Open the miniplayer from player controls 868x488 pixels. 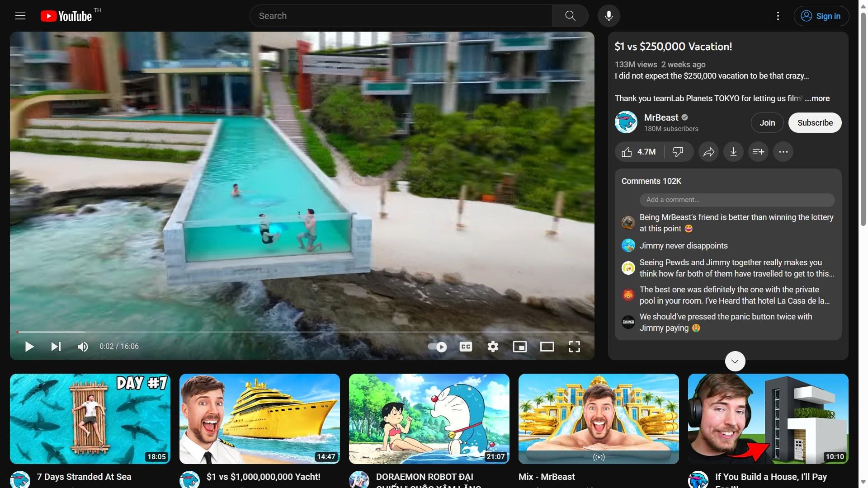(519, 347)
